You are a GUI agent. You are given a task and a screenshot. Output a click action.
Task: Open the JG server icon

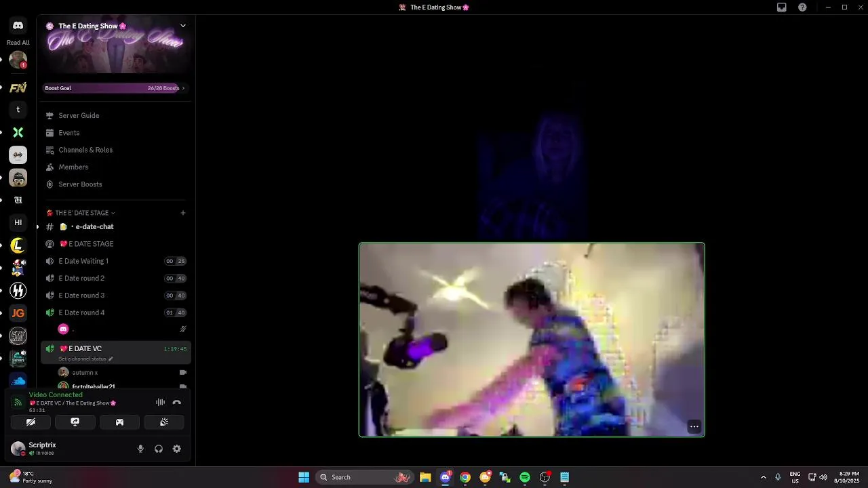[18, 313]
